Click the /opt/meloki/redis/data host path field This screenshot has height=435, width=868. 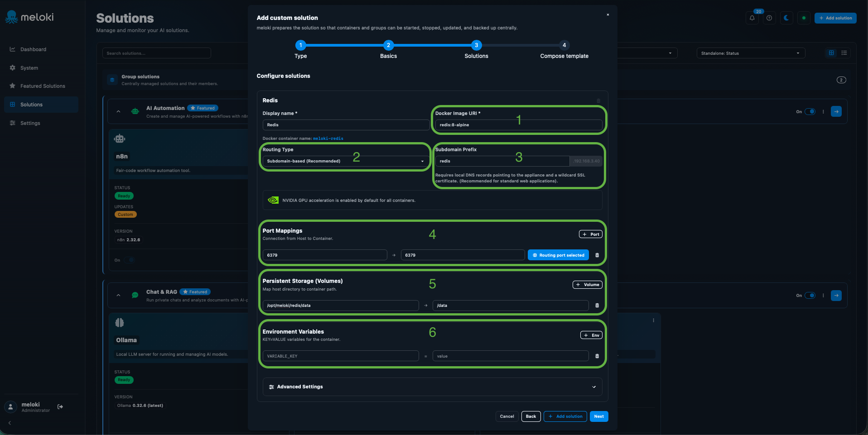(341, 306)
